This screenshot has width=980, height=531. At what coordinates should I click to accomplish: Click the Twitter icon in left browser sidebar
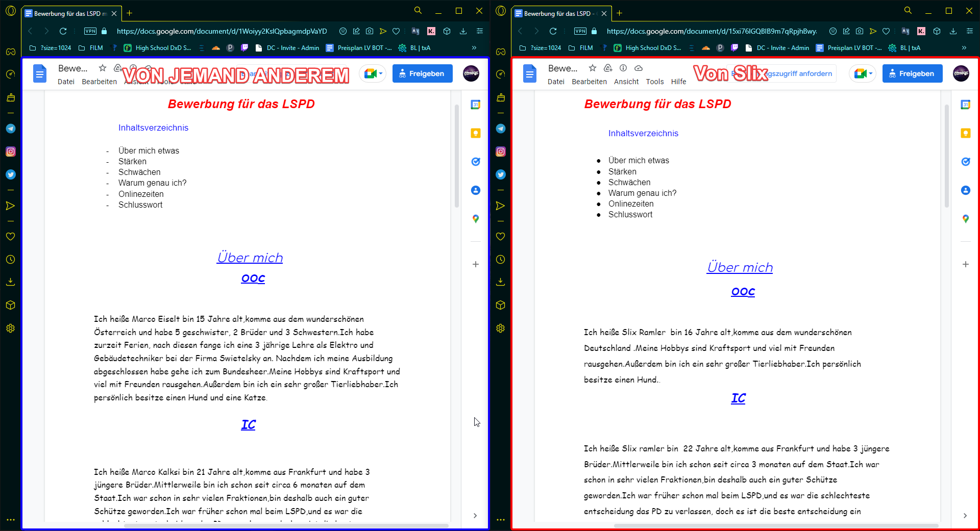[11, 174]
